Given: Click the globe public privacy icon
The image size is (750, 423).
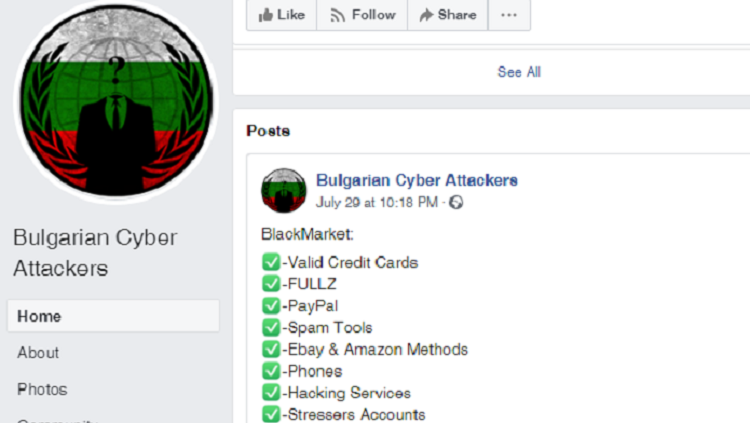Looking at the screenshot, I should pos(456,202).
